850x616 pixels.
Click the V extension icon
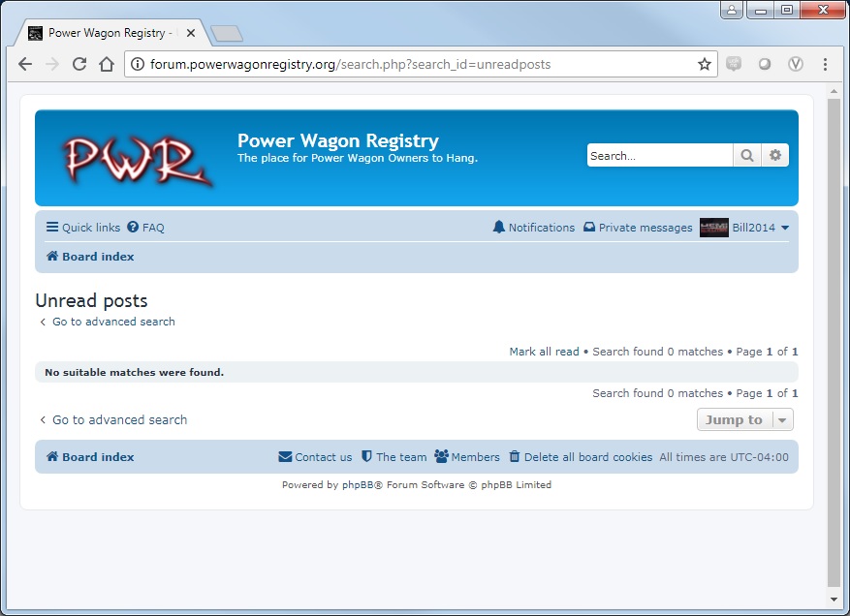796,64
